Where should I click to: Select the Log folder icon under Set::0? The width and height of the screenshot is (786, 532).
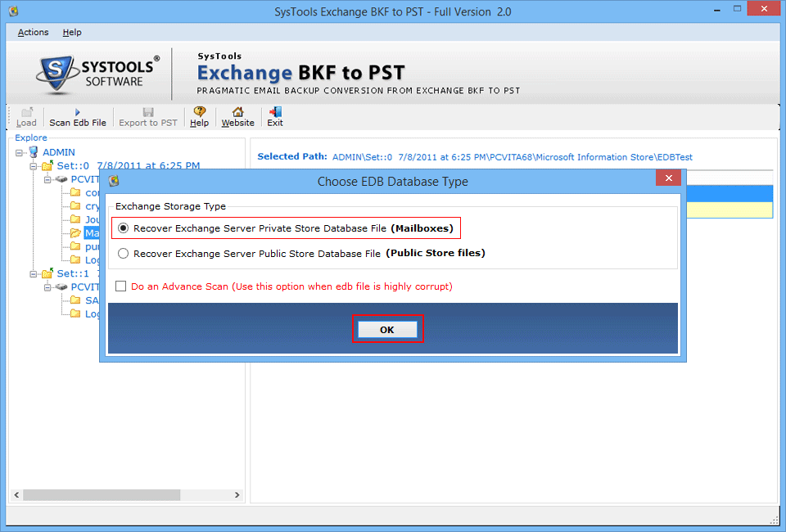coord(75,259)
